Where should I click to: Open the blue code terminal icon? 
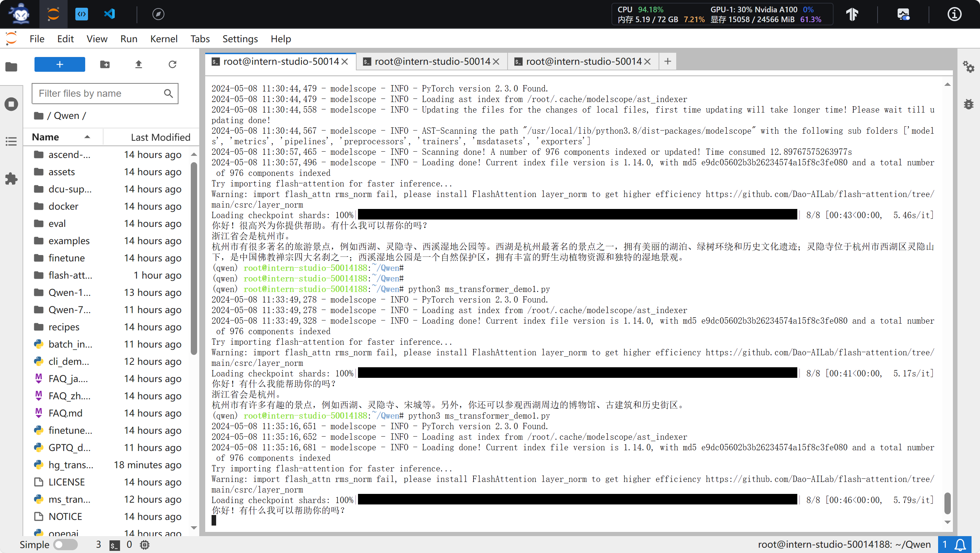pos(81,14)
